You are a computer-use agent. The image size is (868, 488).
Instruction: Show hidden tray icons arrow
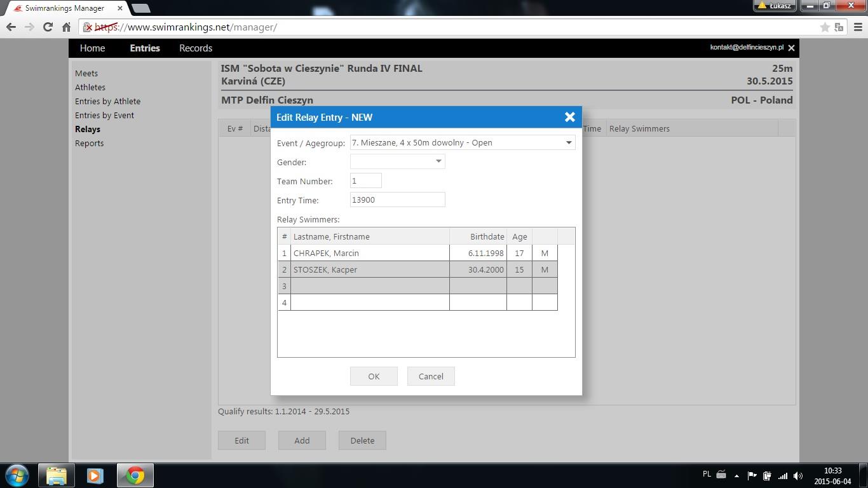(x=736, y=475)
